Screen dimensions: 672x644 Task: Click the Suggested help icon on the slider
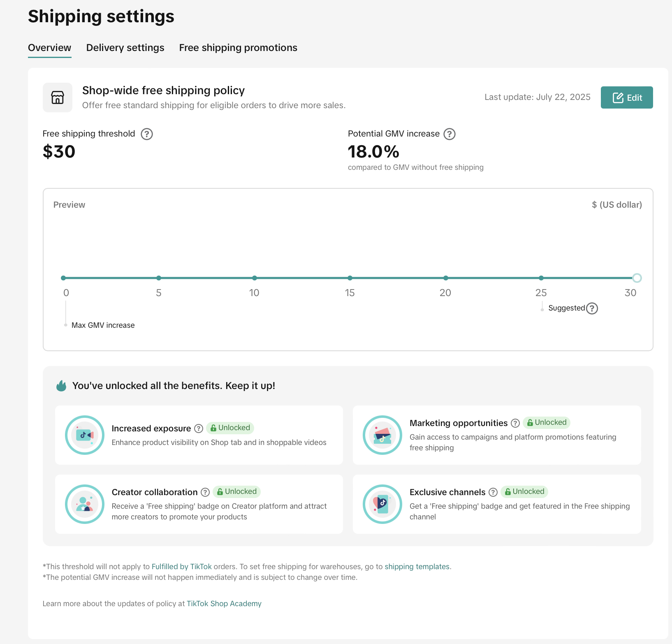(592, 308)
